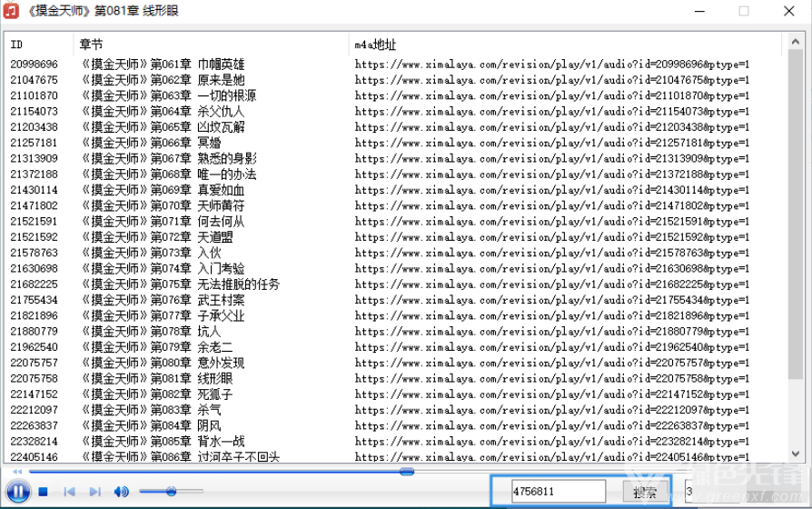Click the m4a URL with id=22263837
812x509 pixels.
[x=552, y=426]
